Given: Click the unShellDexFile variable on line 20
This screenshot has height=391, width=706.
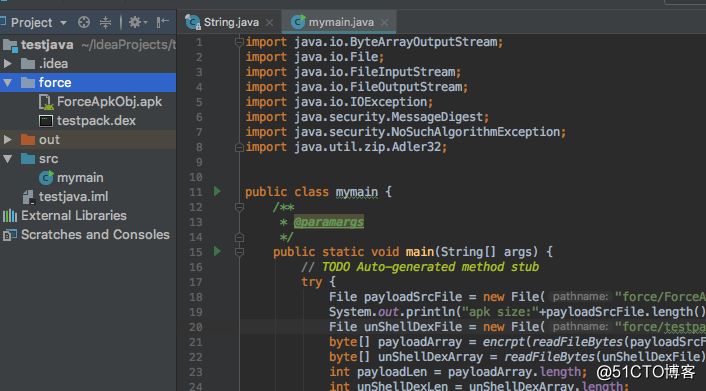Looking at the screenshot, I should pyautogui.click(x=413, y=327).
